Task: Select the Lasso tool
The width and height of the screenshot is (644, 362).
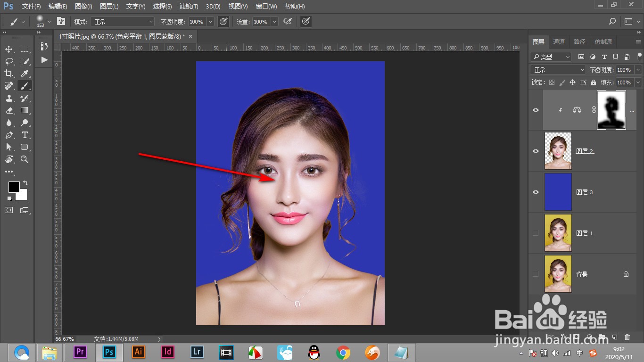Action: [9, 61]
